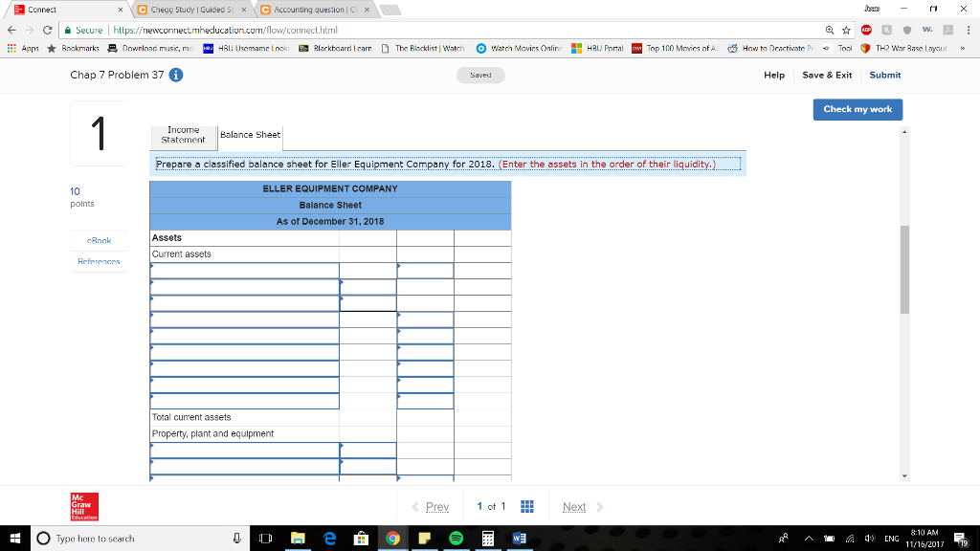980x551 pixels.
Task: Show hidden tray icons chevron
Action: point(809,539)
